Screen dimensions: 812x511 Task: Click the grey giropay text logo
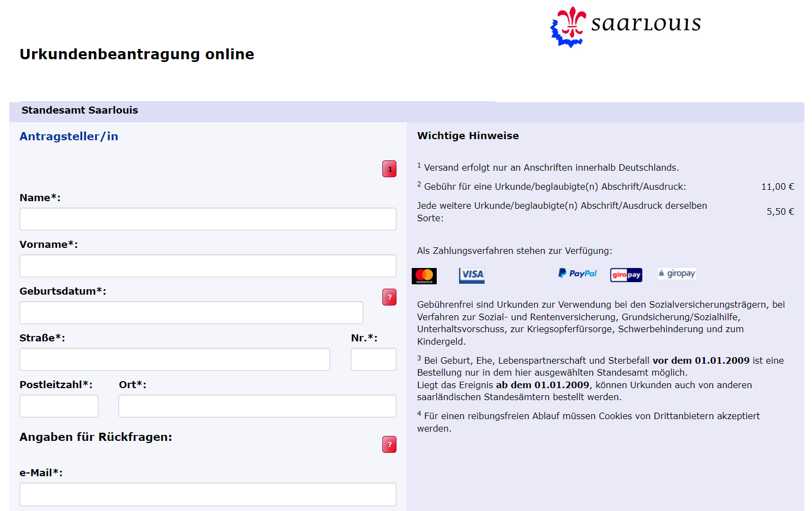point(677,273)
